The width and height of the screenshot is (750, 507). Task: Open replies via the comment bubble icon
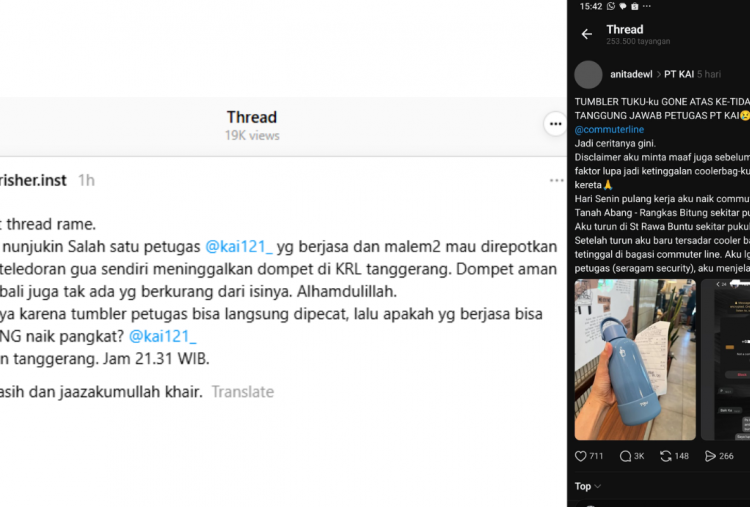point(625,456)
